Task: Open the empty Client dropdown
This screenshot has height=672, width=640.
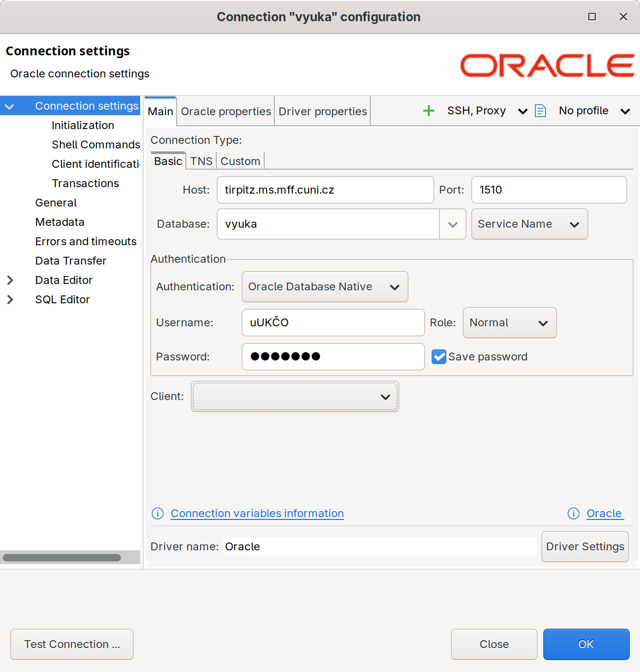Action: 295,396
